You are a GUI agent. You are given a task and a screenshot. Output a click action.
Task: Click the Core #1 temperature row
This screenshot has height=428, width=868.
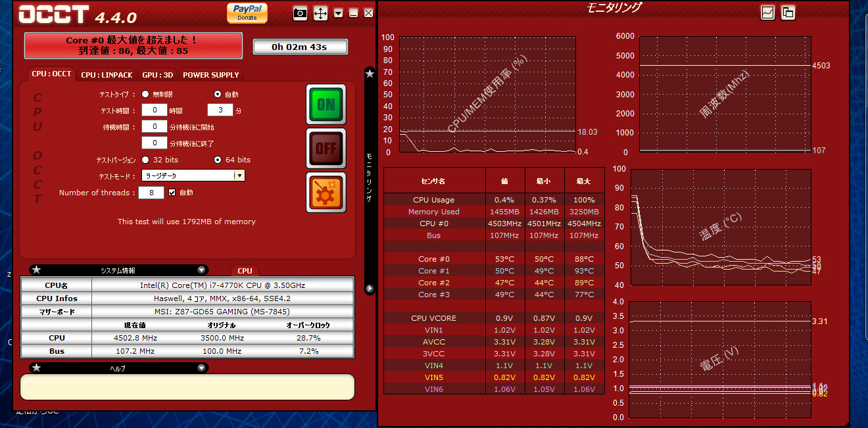494,271
